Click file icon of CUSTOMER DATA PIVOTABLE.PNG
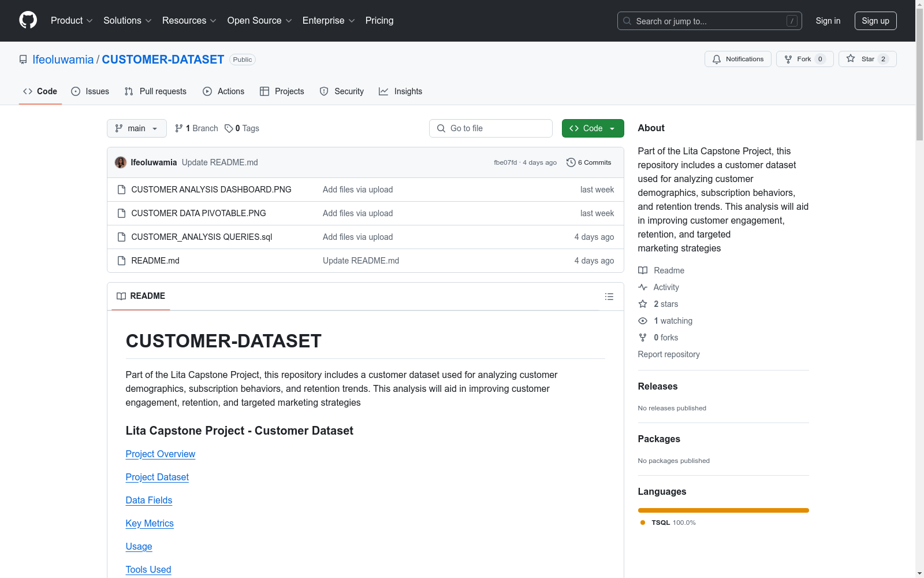Image resolution: width=924 pixels, height=578 pixels. (121, 213)
